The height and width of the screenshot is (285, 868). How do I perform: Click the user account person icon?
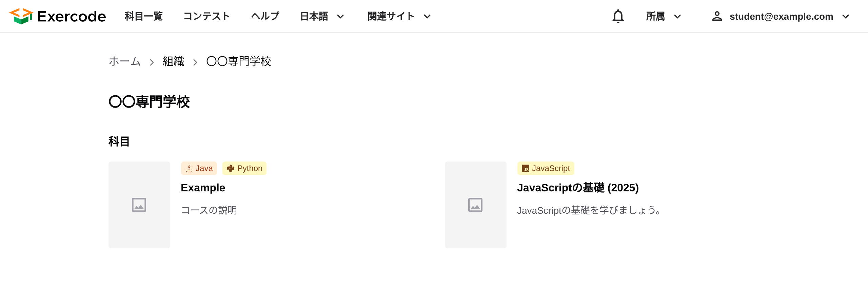point(717,16)
